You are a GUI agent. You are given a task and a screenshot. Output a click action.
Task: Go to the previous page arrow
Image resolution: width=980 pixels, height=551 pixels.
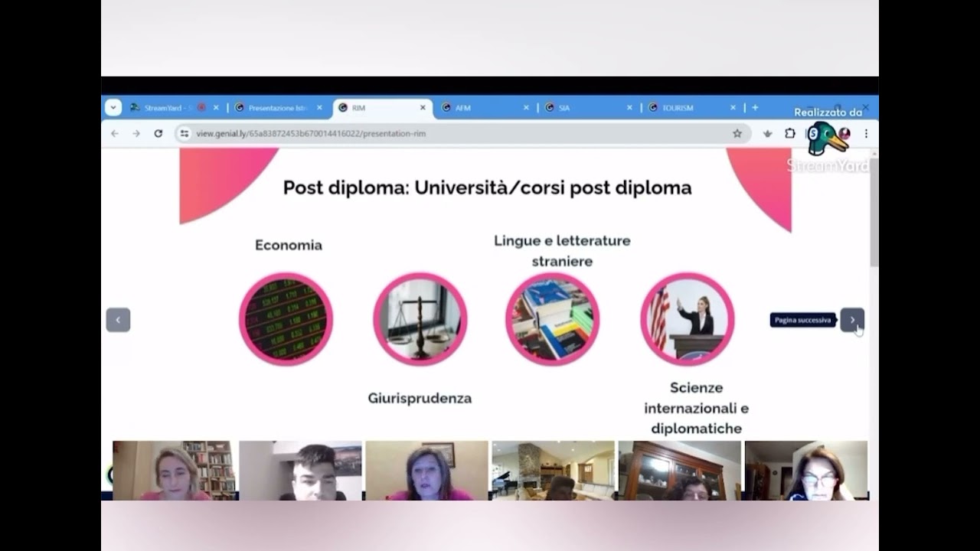click(118, 320)
